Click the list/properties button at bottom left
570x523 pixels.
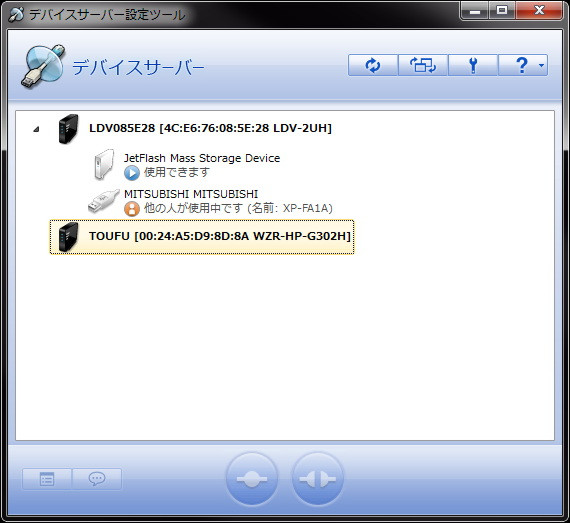pos(47,479)
